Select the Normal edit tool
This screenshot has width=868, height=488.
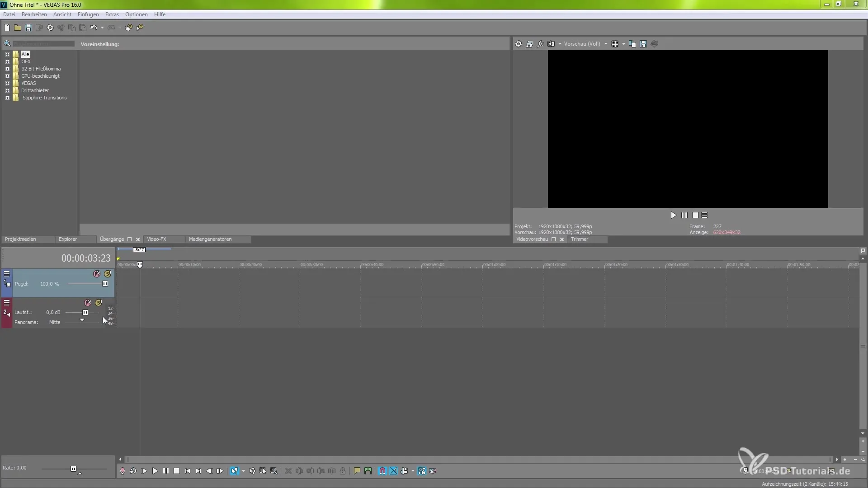pyautogui.click(x=234, y=471)
